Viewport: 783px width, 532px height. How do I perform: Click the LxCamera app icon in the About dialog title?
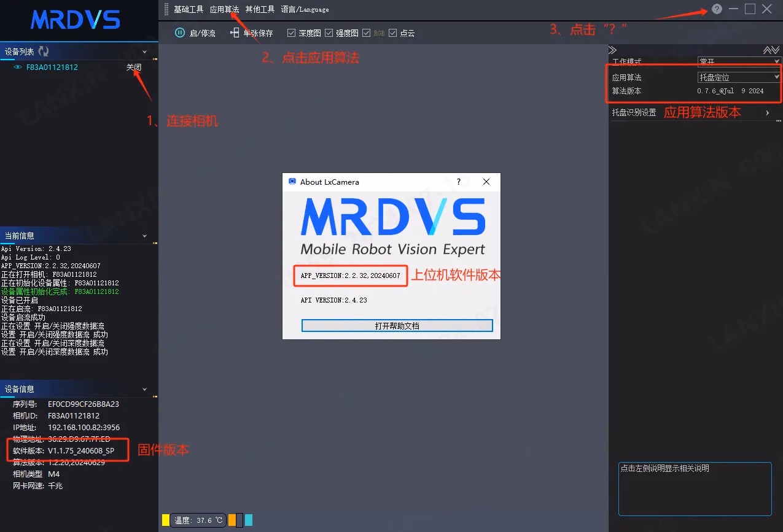click(292, 182)
